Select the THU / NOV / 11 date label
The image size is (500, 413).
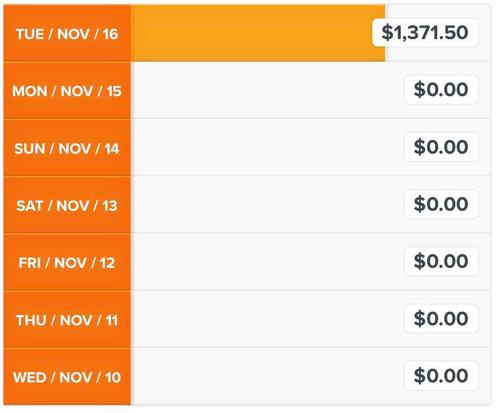coord(67,320)
